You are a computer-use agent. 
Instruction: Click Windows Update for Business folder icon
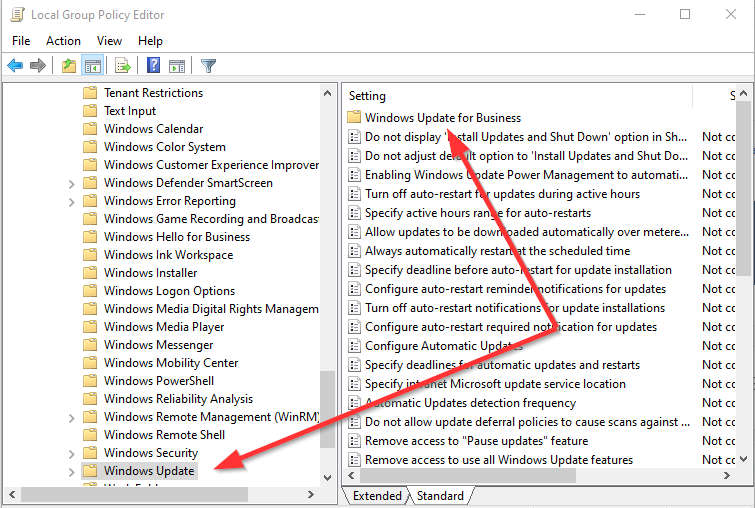click(354, 117)
